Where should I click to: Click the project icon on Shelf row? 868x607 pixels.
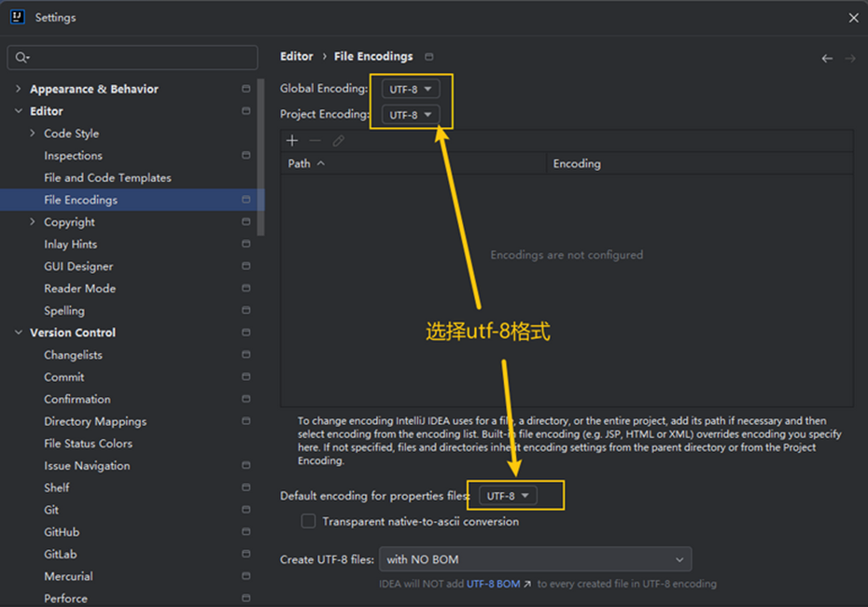pyautogui.click(x=245, y=487)
